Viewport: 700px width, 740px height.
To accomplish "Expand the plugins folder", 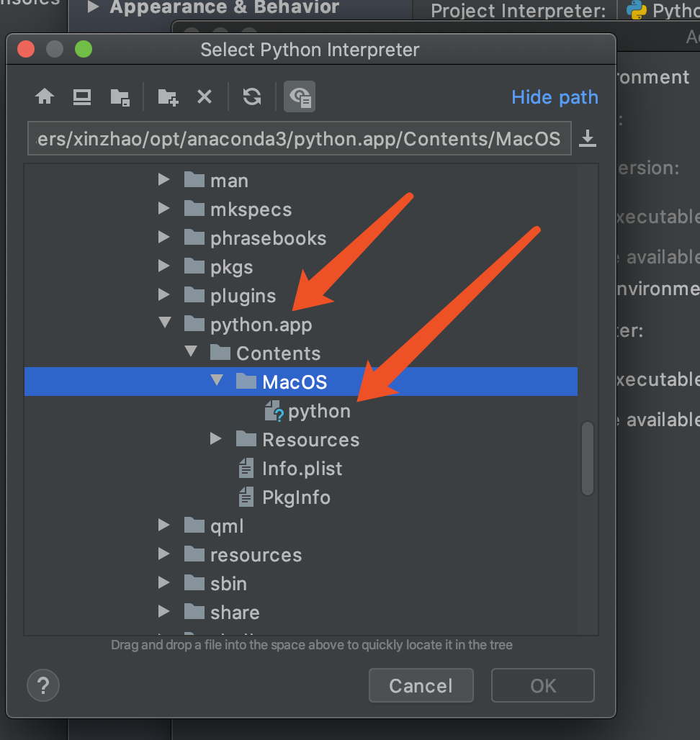I will click(163, 294).
